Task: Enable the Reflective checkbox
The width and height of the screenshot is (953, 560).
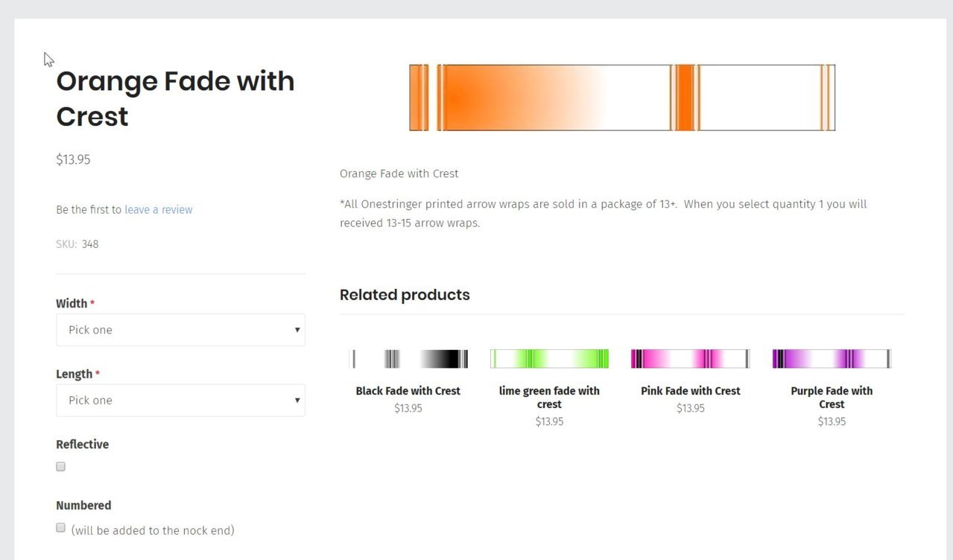Action: point(61,467)
